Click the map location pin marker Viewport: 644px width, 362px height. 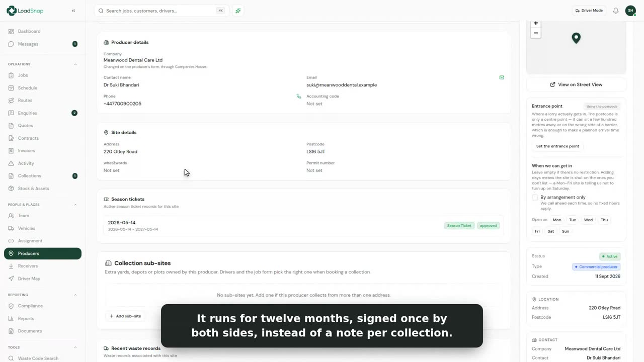tap(576, 38)
